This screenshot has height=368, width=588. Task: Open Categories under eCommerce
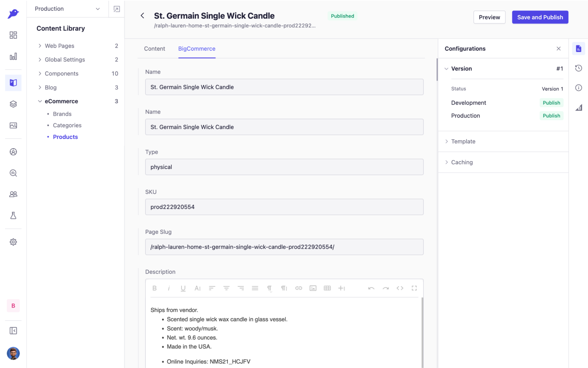pos(67,125)
